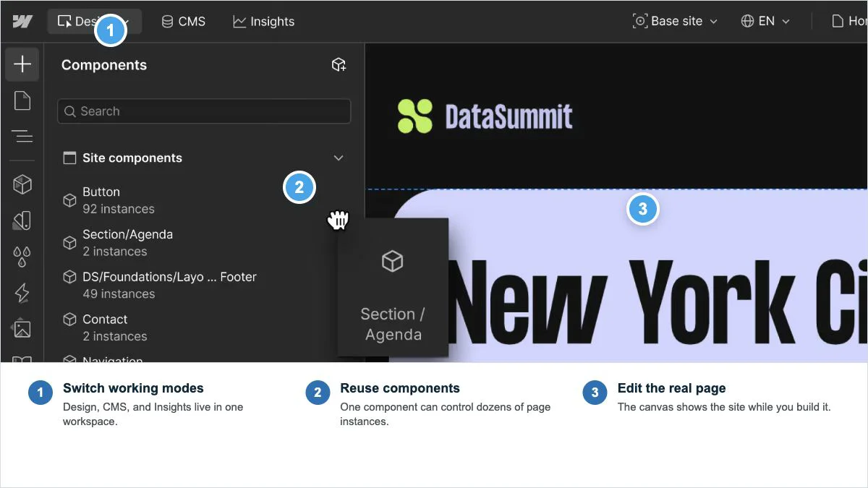Viewport: 868px width, 488px height.
Task: Click the DataSummit logo on canvas
Action: point(485,116)
